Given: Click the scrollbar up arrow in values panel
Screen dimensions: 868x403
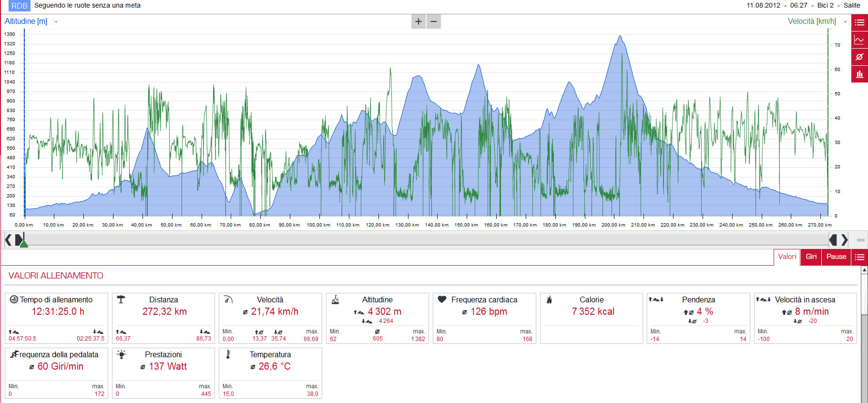Looking at the screenshot, I should point(864,270).
